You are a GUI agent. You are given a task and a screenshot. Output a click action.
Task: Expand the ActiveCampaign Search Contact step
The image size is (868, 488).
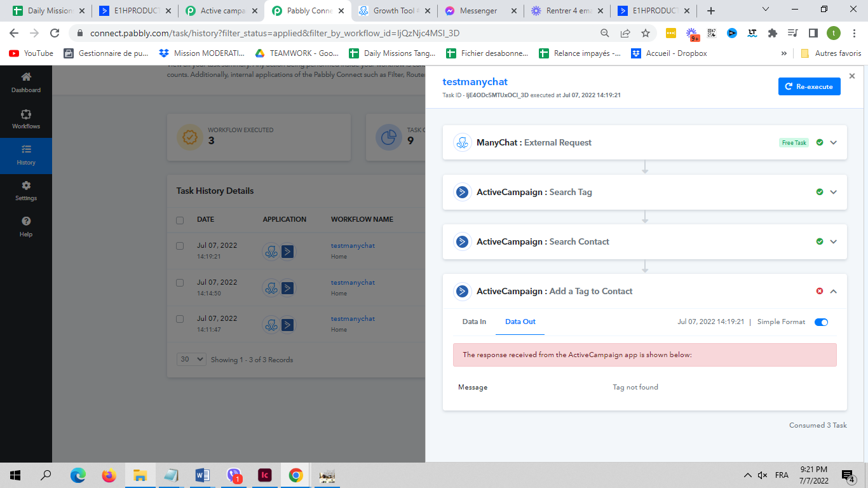pyautogui.click(x=834, y=241)
